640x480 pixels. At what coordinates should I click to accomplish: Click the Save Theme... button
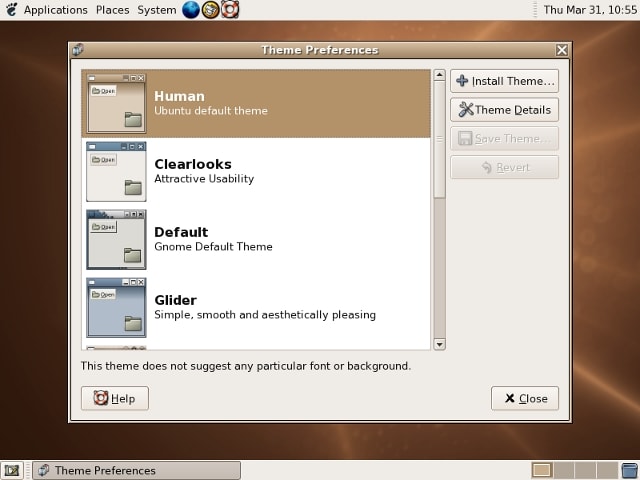click(504, 138)
